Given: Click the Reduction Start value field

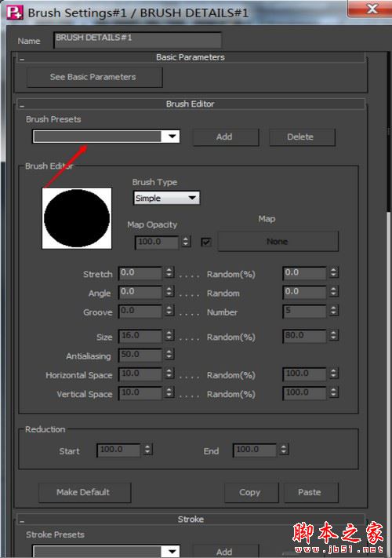Looking at the screenshot, I should coord(118,450).
